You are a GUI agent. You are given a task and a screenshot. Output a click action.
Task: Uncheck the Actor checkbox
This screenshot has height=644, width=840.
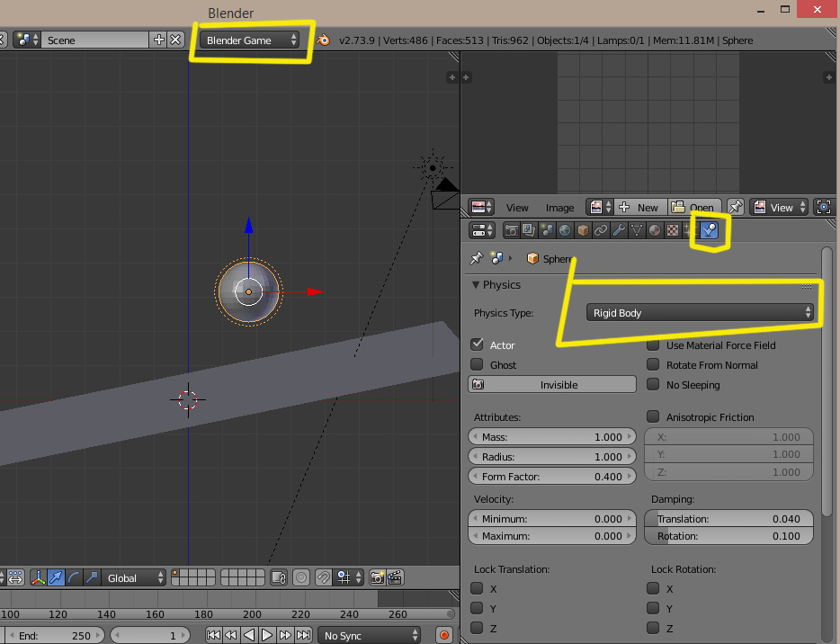click(x=478, y=345)
